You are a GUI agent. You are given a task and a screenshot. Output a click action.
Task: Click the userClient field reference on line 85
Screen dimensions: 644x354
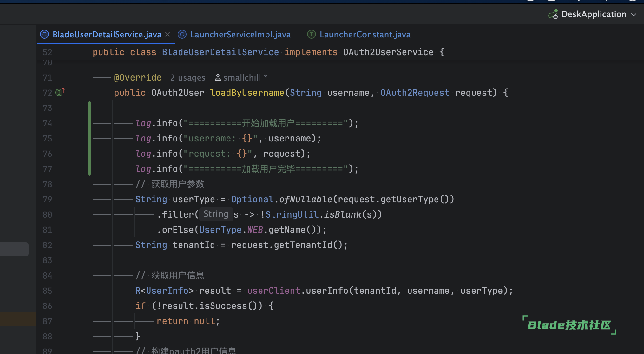pyautogui.click(x=274, y=291)
